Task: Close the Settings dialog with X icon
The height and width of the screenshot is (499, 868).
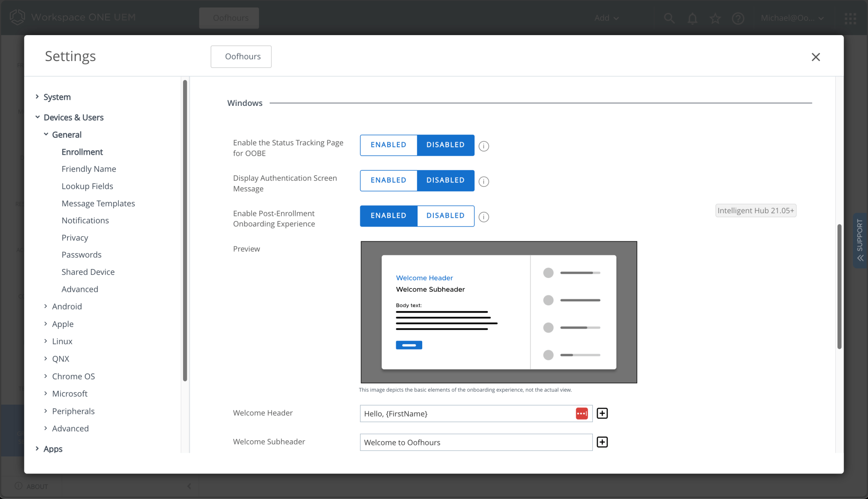Action: [815, 57]
